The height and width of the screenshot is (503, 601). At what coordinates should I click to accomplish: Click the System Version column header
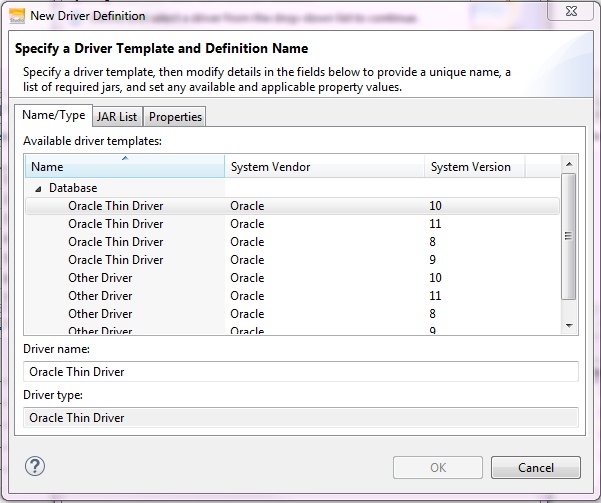[x=474, y=167]
